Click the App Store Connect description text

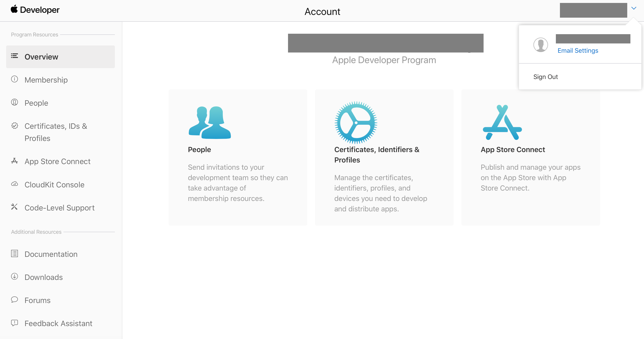pyautogui.click(x=530, y=177)
